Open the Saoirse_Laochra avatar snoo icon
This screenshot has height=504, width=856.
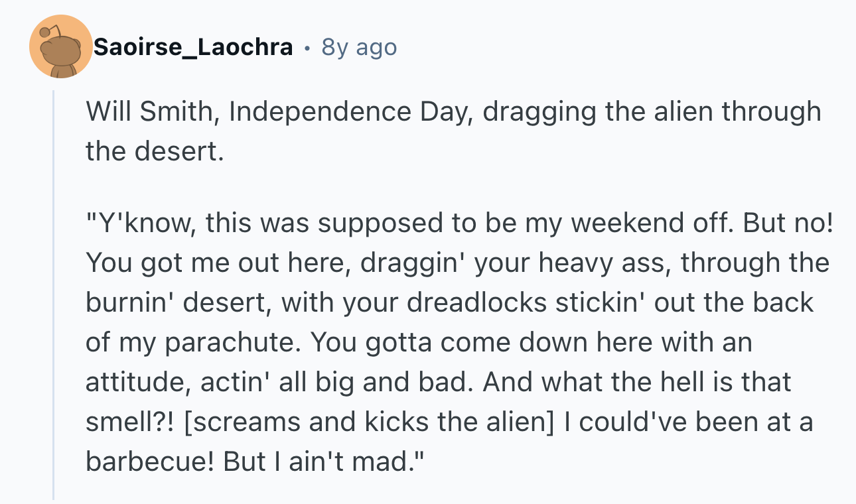coord(61,46)
